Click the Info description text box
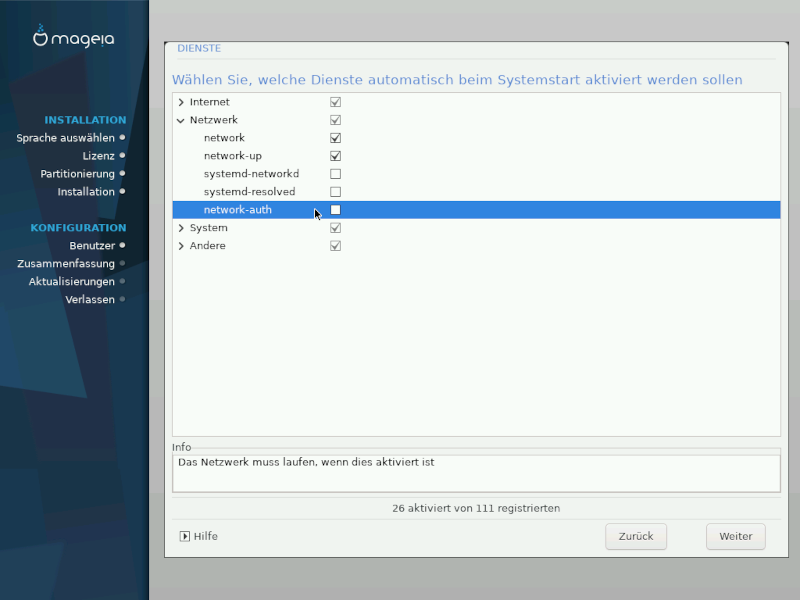 click(x=476, y=473)
